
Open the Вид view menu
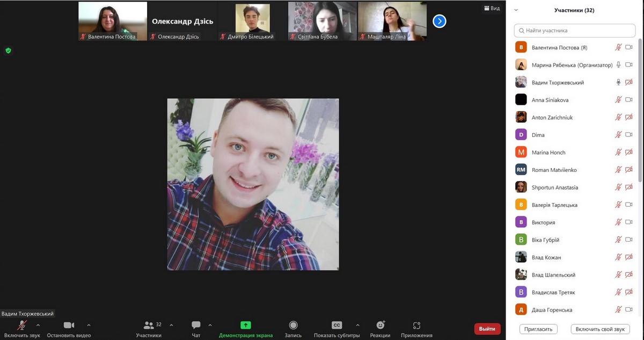coord(492,9)
